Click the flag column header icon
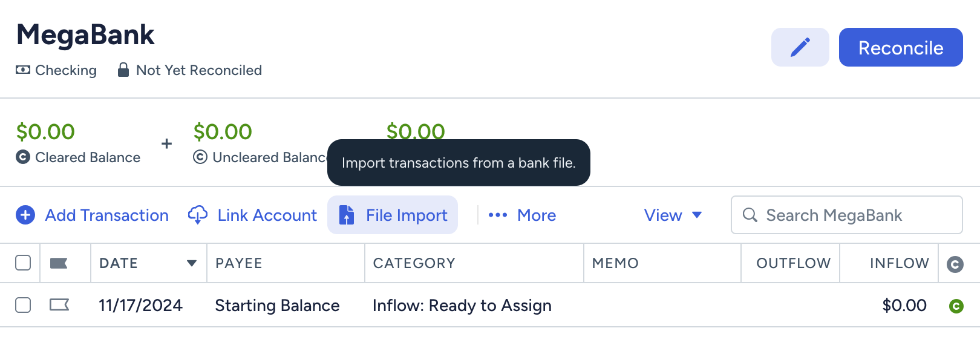The image size is (980, 351). [59, 263]
